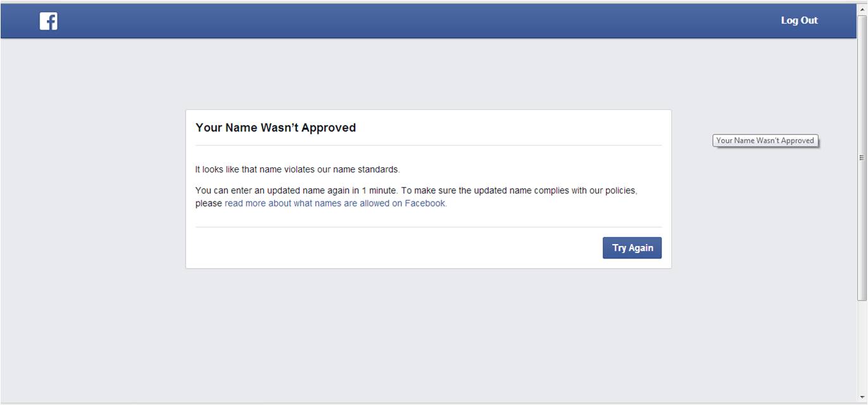Log out using the header link
Viewport: 868px width, 405px height.
pos(799,20)
